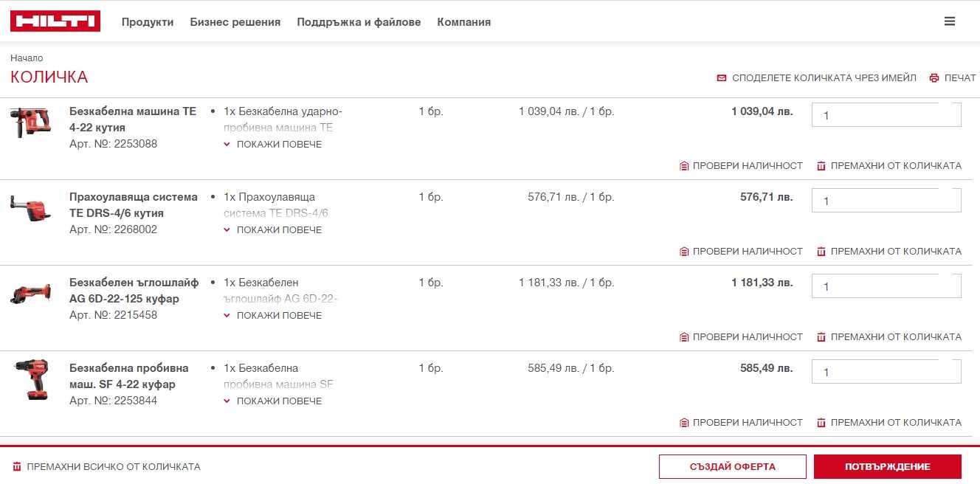Focus quantity field for TE 4-22 machine
Viewport: 980px width, 484px height.
(886, 115)
